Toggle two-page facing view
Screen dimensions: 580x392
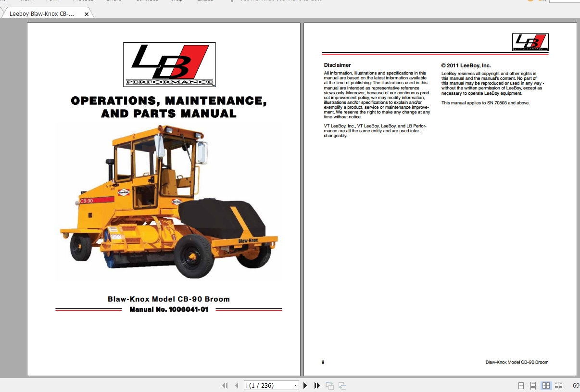(546, 385)
